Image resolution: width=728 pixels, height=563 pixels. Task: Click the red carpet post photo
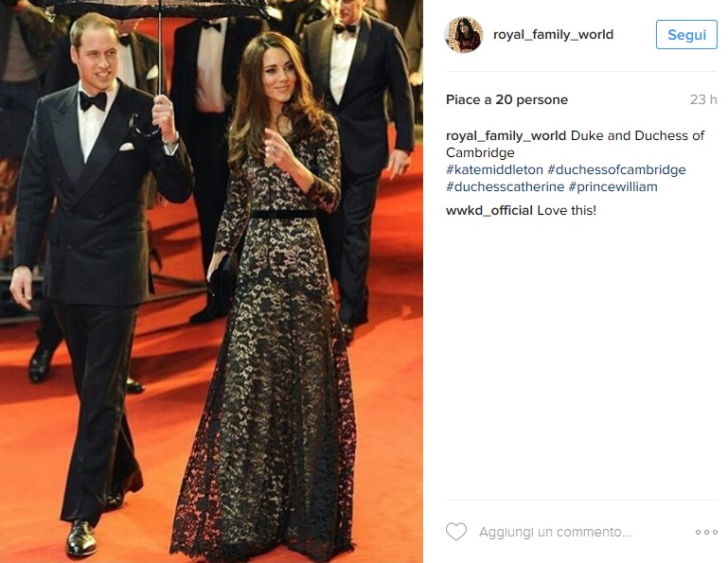point(211,281)
